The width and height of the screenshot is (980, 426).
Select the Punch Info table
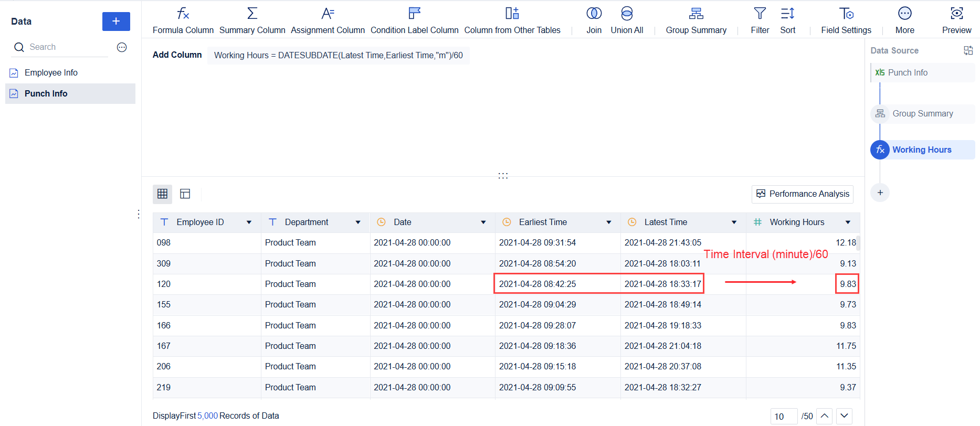pos(70,93)
